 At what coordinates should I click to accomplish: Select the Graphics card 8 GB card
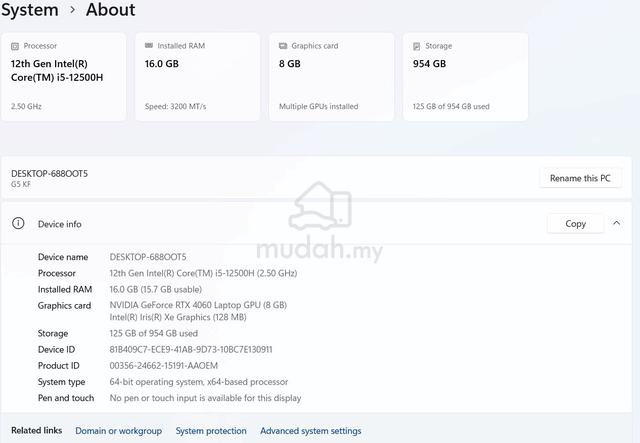pos(331,77)
